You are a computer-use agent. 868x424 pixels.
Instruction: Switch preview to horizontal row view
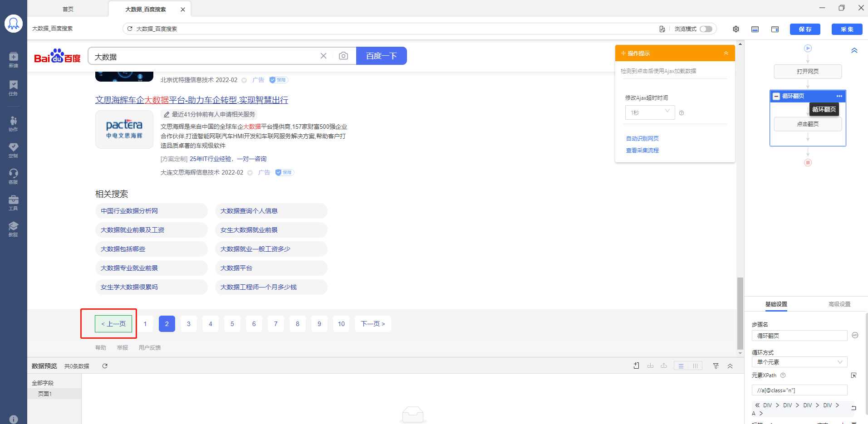[x=681, y=366]
